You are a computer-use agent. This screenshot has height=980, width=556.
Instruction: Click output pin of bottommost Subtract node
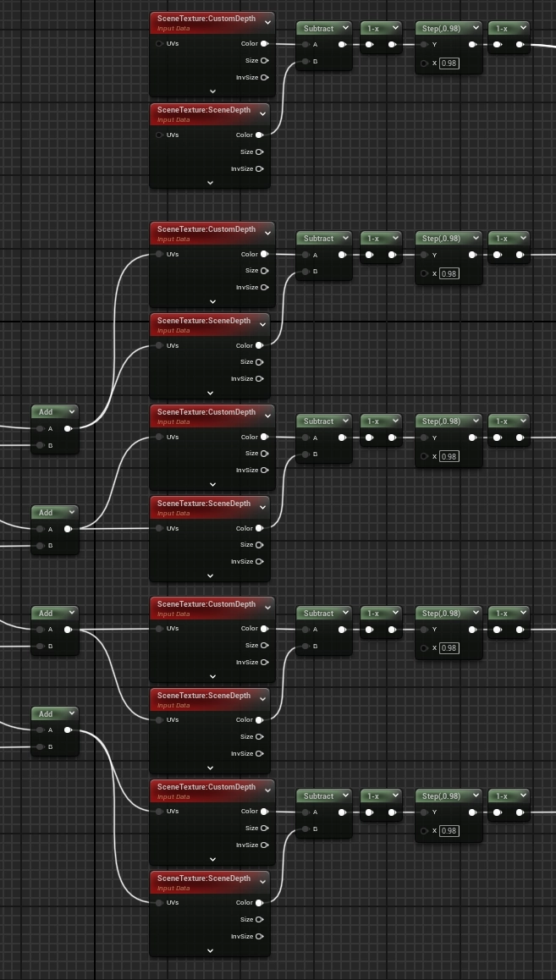pos(342,812)
